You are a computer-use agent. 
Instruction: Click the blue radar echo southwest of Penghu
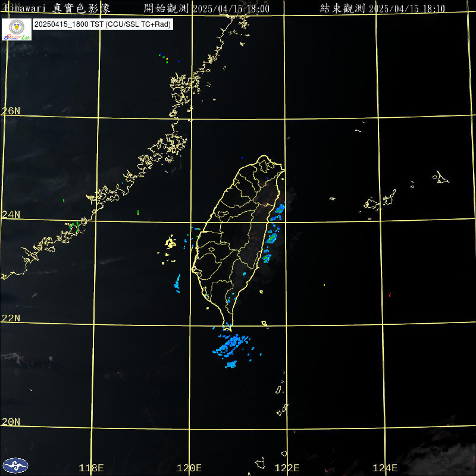[177, 282]
